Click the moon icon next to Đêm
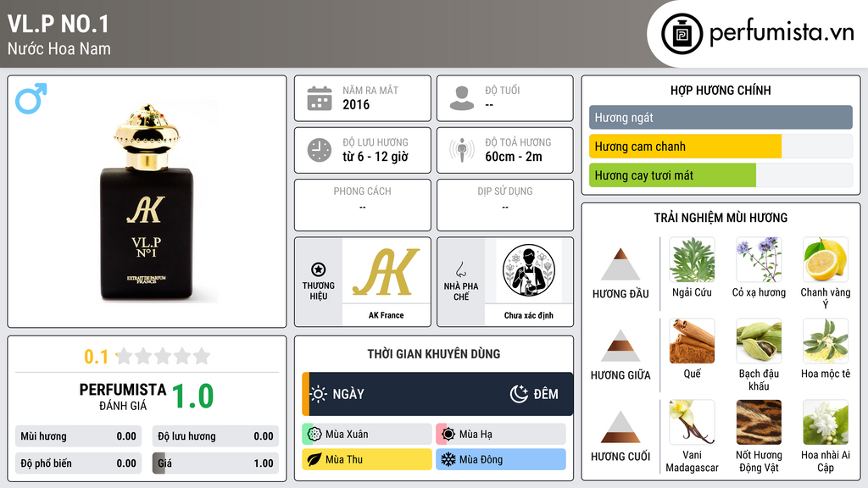The image size is (868, 488). click(x=520, y=394)
